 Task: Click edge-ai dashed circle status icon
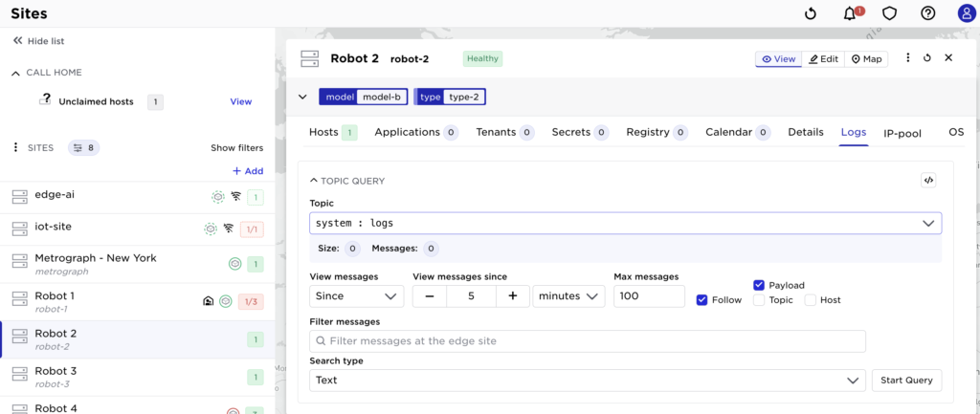coord(217,197)
